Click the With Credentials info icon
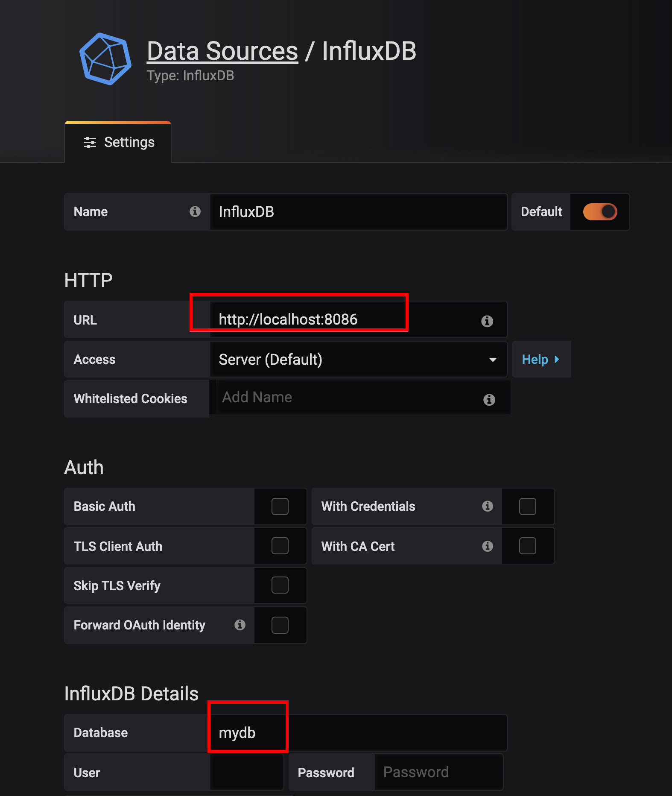This screenshot has height=796, width=672. pyautogui.click(x=488, y=506)
